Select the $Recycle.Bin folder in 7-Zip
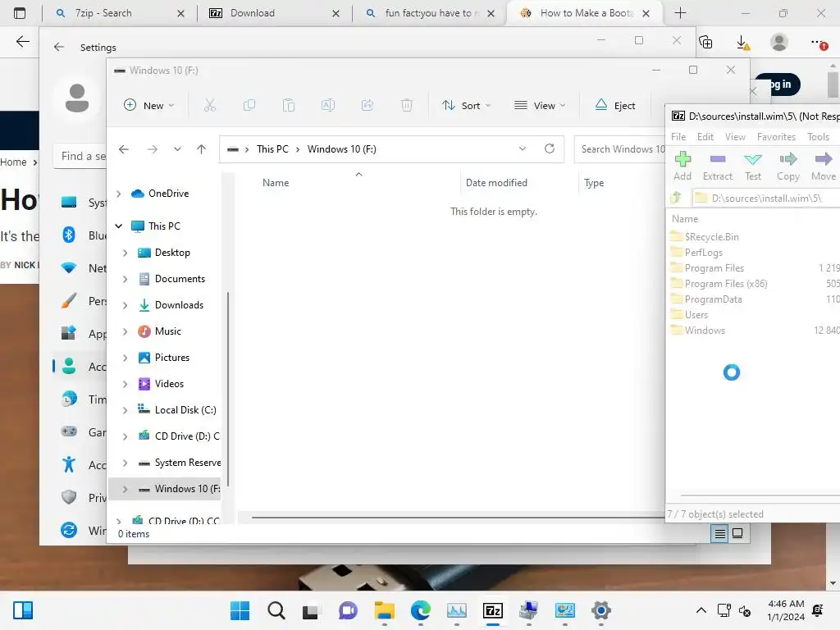840x630 pixels. pyautogui.click(x=705, y=237)
